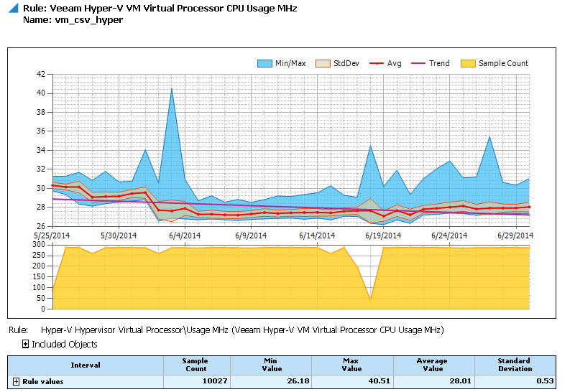Click the 6/19/2014 date axis label
The image size is (575, 392).
click(x=383, y=235)
